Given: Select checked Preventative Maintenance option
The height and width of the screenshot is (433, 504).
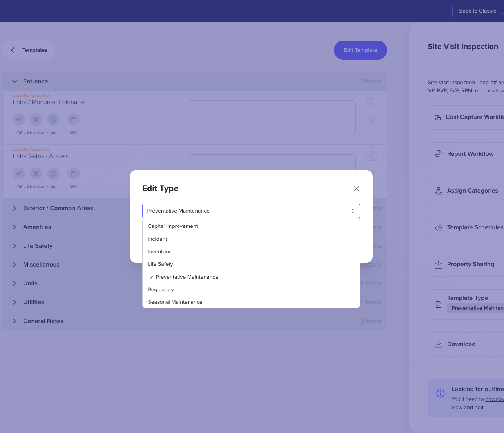Looking at the screenshot, I should 251,277.
